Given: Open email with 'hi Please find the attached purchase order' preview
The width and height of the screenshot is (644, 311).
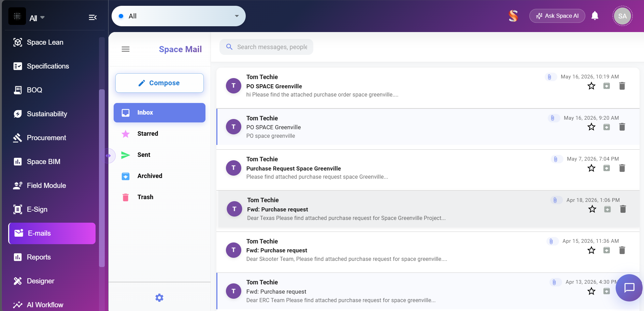Looking at the screenshot, I should (428, 88).
